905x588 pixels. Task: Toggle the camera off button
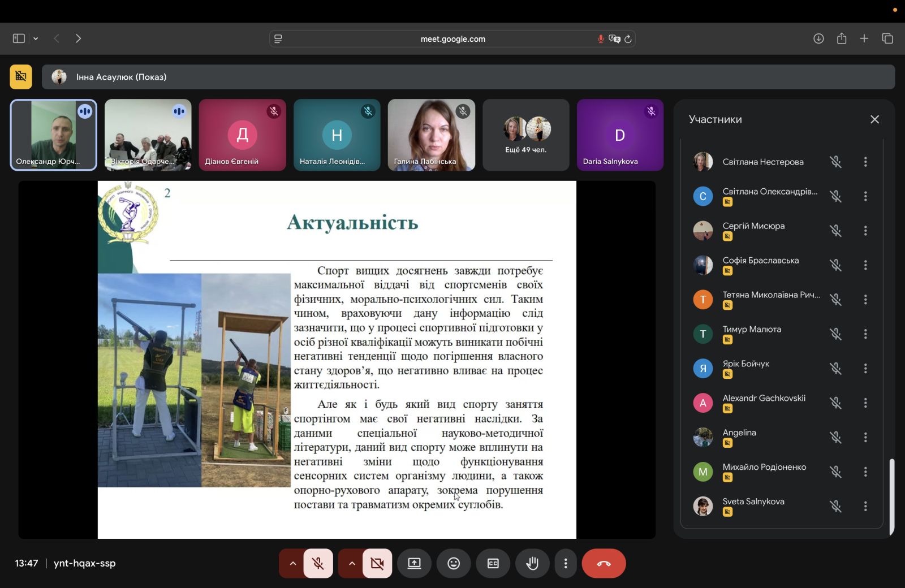click(x=377, y=563)
